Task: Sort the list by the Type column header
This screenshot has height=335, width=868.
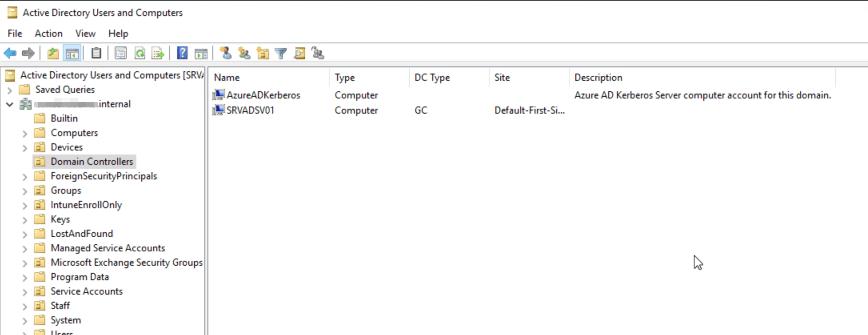Action: click(369, 78)
